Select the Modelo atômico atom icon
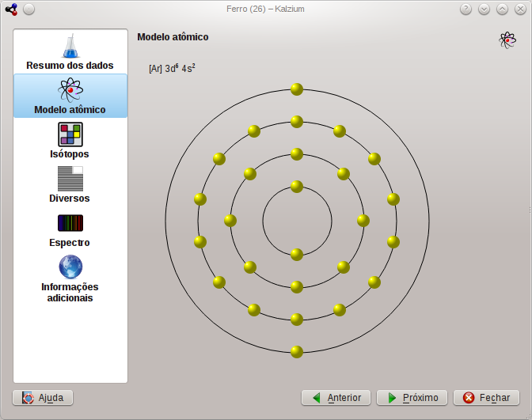Screen dimensions: 532x420 tap(70, 89)
